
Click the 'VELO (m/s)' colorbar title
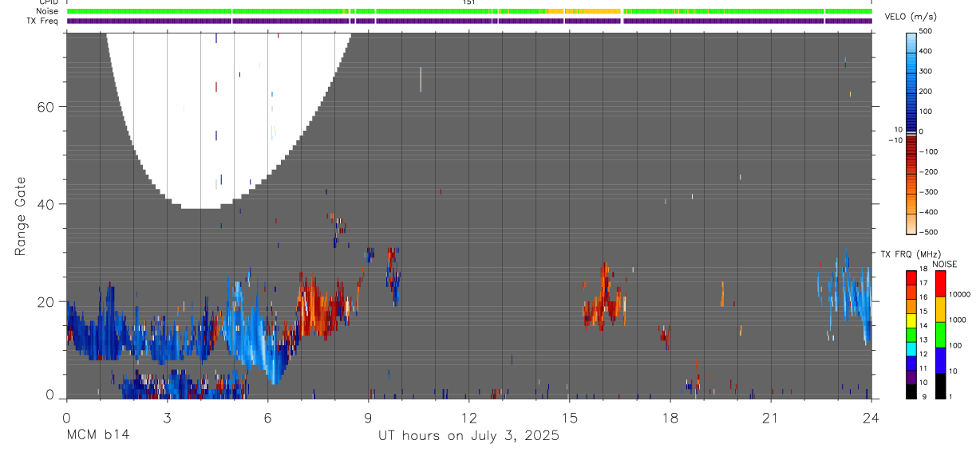pos(911,16)
